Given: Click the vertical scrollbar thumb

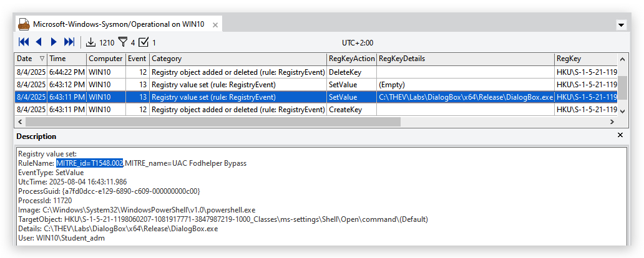Looking at the screenshot, I should point(623,87).
